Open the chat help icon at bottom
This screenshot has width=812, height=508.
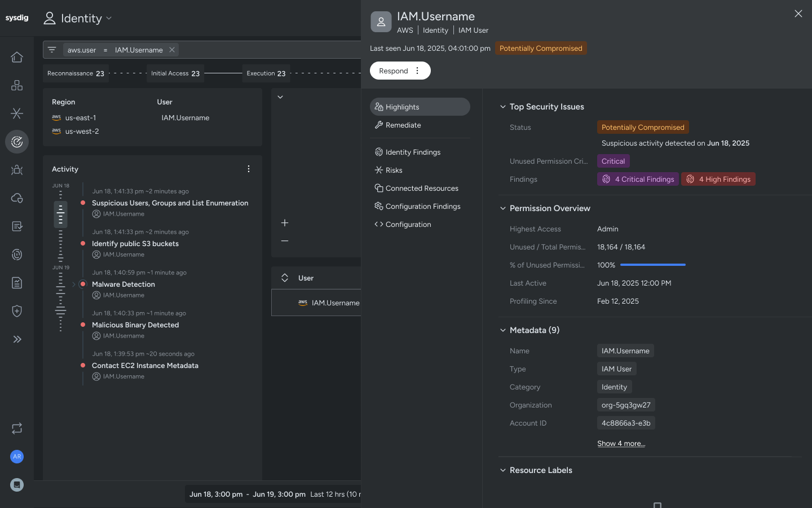(17, 485)
